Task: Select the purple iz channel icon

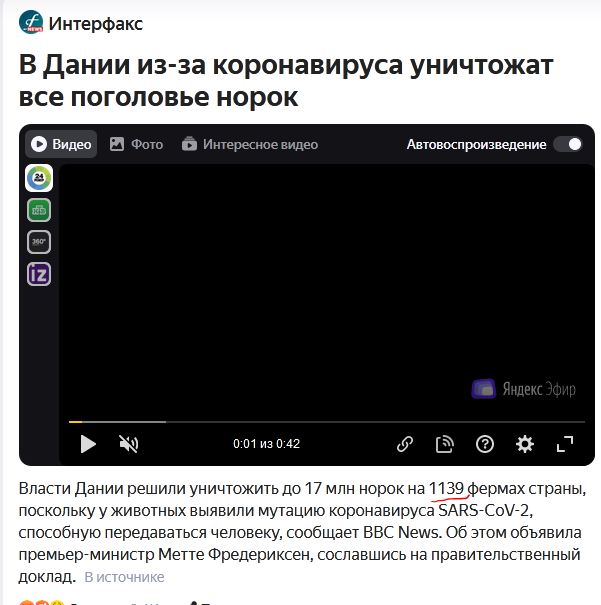Action: point(39,274)
